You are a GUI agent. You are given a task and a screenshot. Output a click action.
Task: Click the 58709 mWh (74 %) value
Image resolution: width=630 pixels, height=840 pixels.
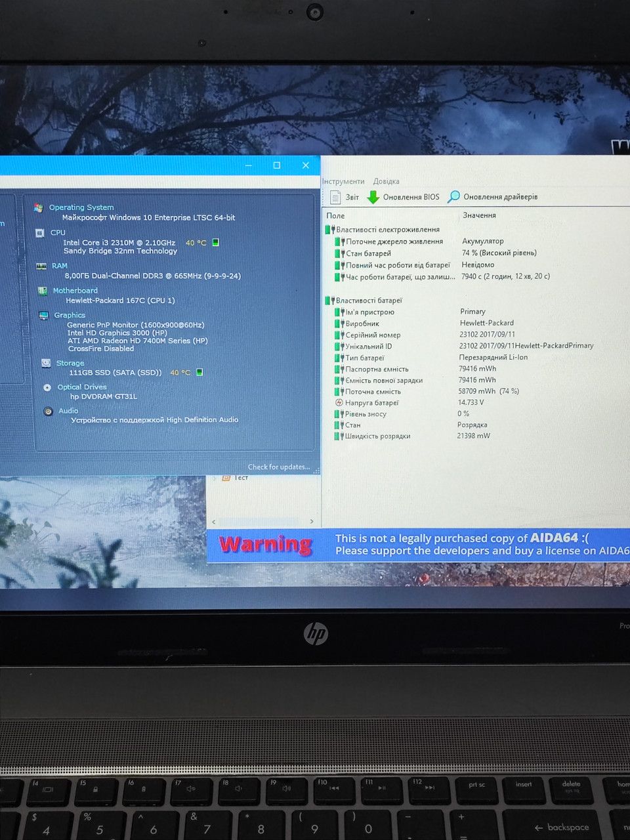[488, 391]
